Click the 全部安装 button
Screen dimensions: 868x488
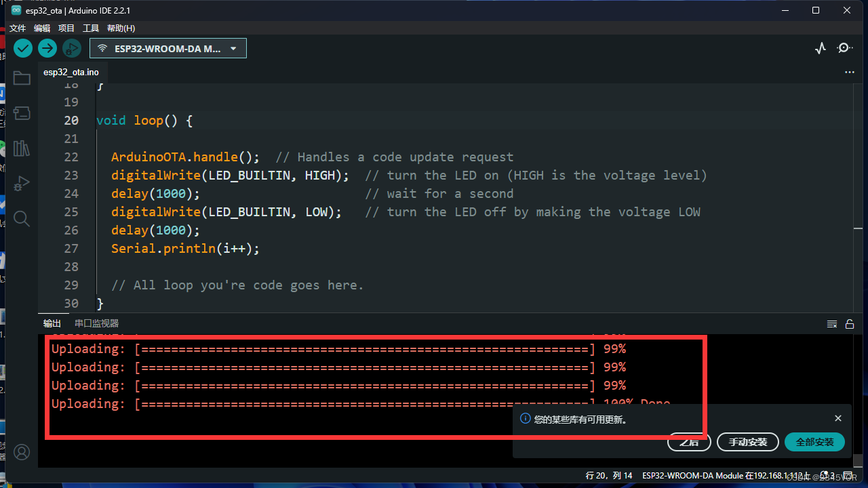pyautogui.click(x=815, y=442)
